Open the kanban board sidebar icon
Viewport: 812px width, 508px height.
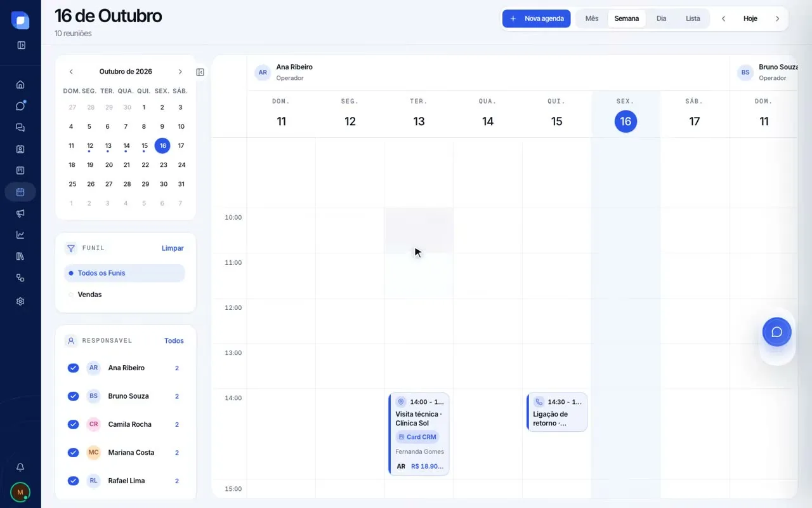(20, 170)
